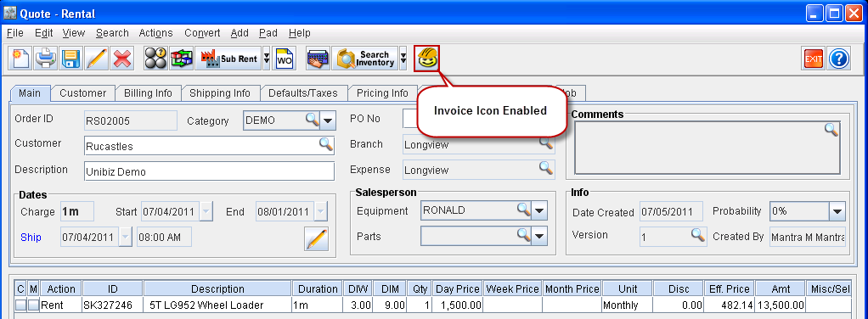Open the Pad menu

pyautogui.click(x=268, y=33)
